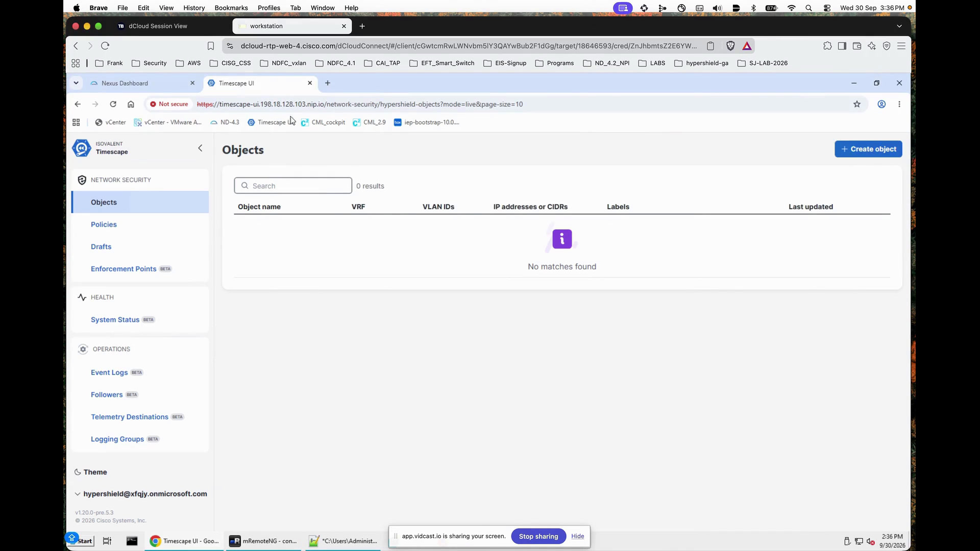Reload the Timescape UI page

tap(113, 104)
